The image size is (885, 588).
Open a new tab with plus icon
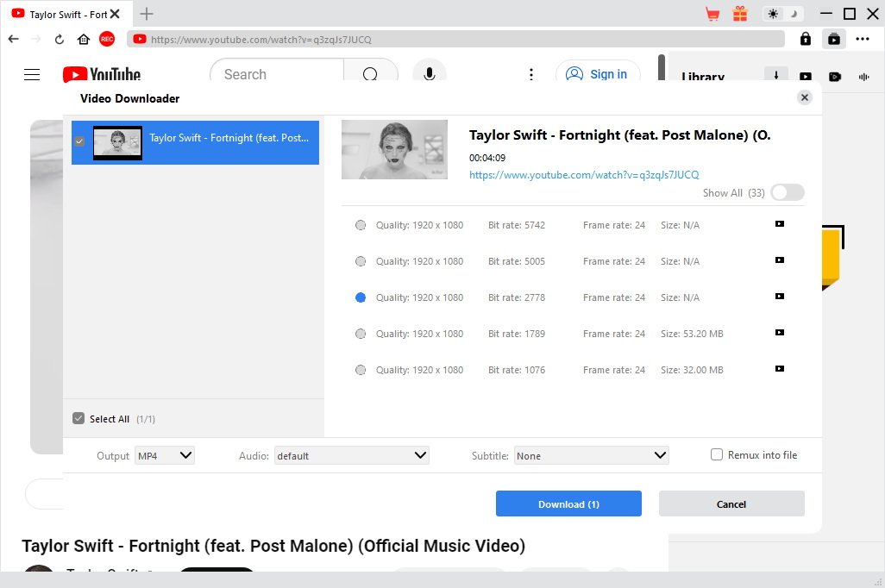point(146,14)
